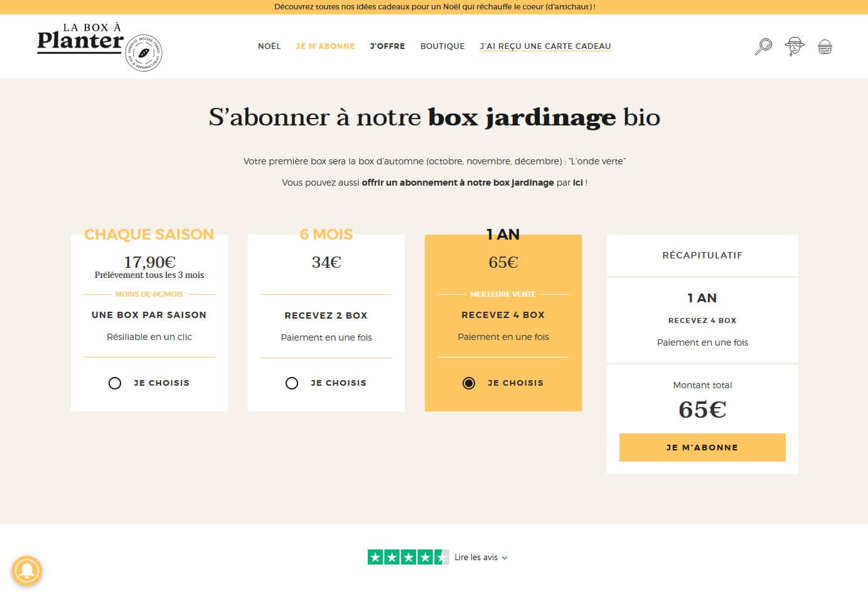Click the round seed badge emblem

(x=144, y=53)
